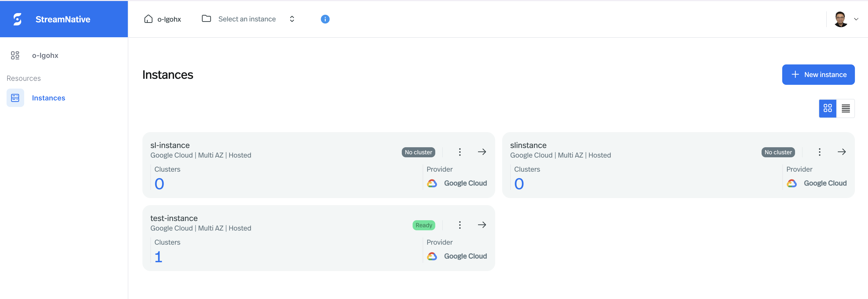Image resolution: width=868 pixels, height=299 pixels.
Task: Click the three-dot menu on sl-instance
Action: [x=459, y=152]
